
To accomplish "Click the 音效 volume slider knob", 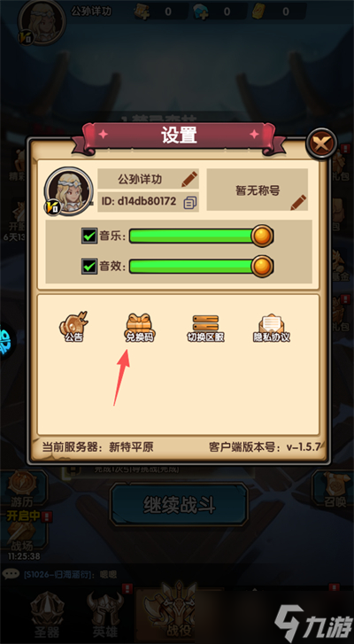I will click(262, 267).
